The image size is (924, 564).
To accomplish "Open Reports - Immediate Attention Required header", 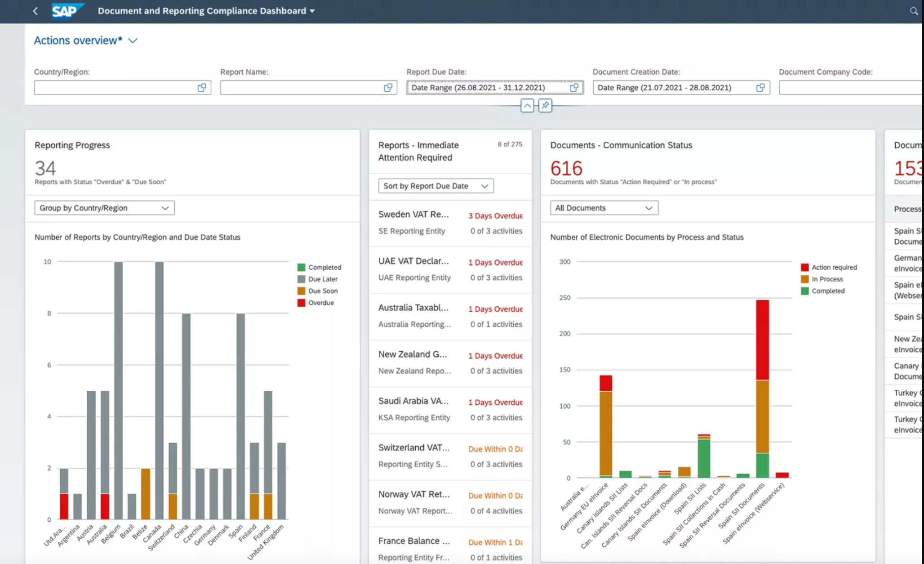I will [450, 152].
